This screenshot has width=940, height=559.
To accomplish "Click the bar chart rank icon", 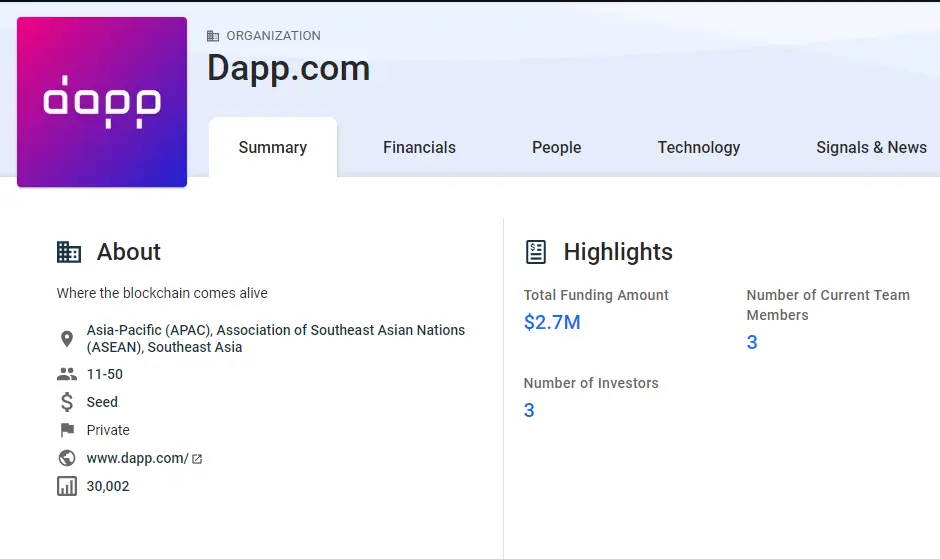I will [x=67, y=486].
